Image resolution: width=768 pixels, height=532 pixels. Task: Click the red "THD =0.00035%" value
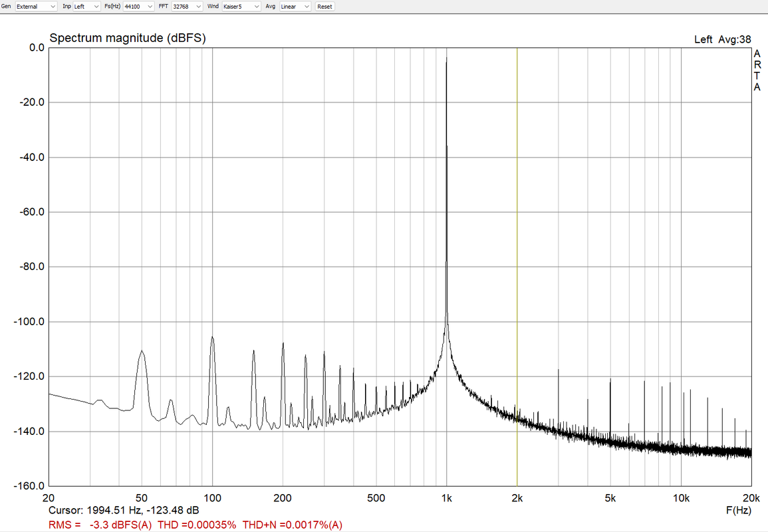[196, 525]
